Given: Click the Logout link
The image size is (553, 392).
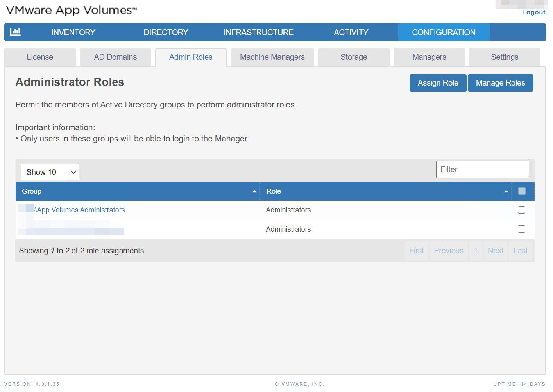Looking at the screenshot, I should [533, 12].
